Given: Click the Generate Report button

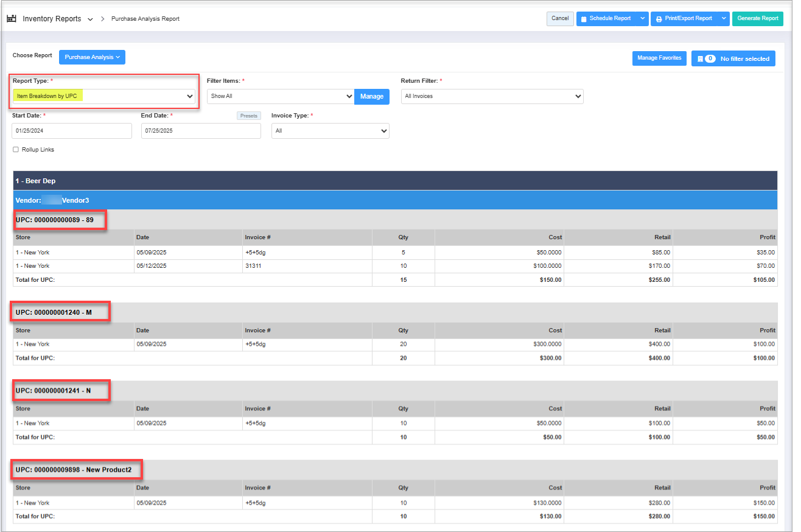Looking at the screenshot, I should 758,19.
